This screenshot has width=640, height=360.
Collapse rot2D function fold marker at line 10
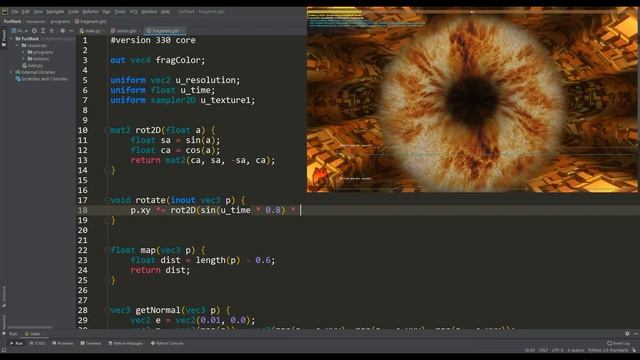(x=107, y=130)
